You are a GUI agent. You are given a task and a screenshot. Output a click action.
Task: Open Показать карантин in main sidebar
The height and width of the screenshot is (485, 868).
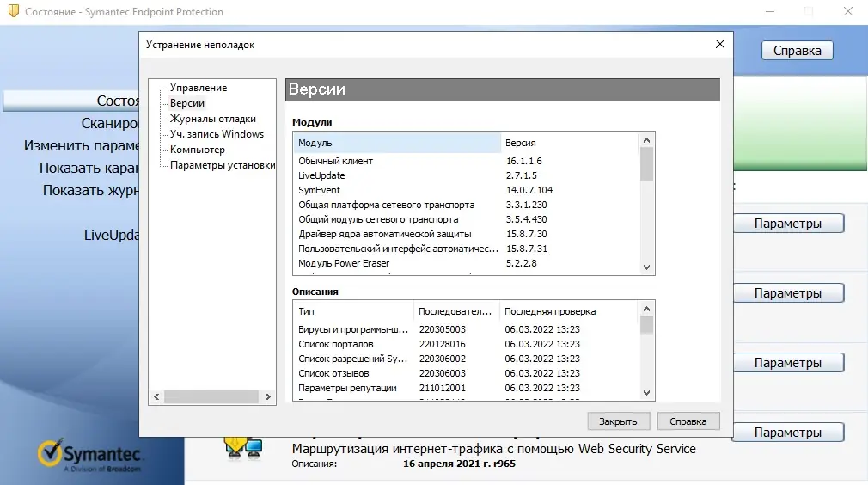click(x=89, y=168)
